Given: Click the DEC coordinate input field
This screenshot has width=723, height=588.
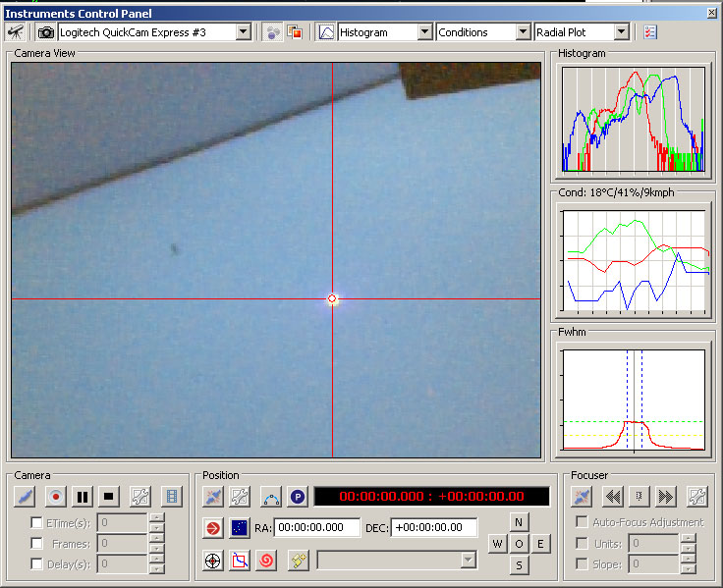Looking at the screenshot, I should click(x=433, y=528).
